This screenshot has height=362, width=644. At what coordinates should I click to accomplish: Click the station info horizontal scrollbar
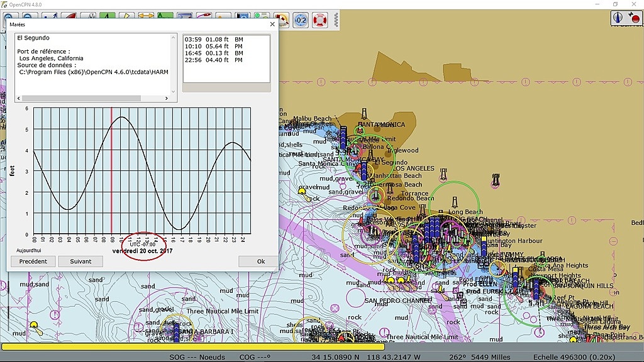click(81, 99)
